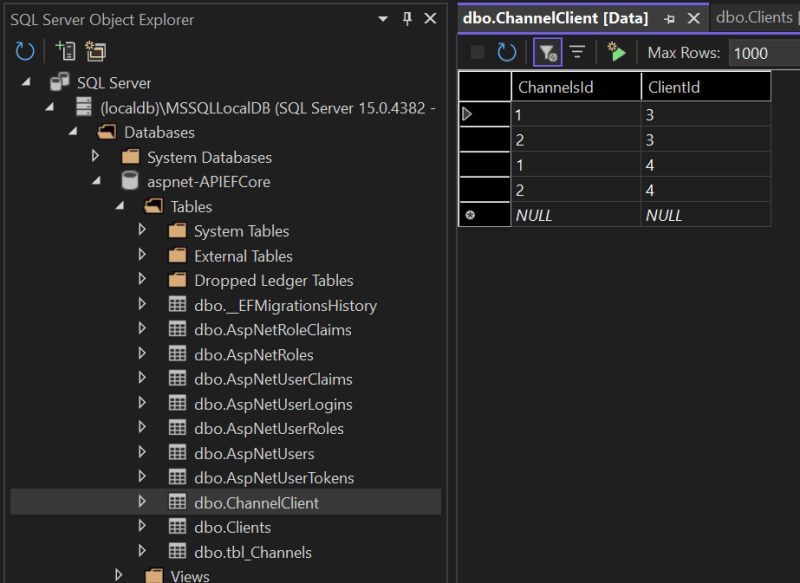Viewport: 800px width, 583px height.
Task: Select the first row header with arrow
Action: 485,114
